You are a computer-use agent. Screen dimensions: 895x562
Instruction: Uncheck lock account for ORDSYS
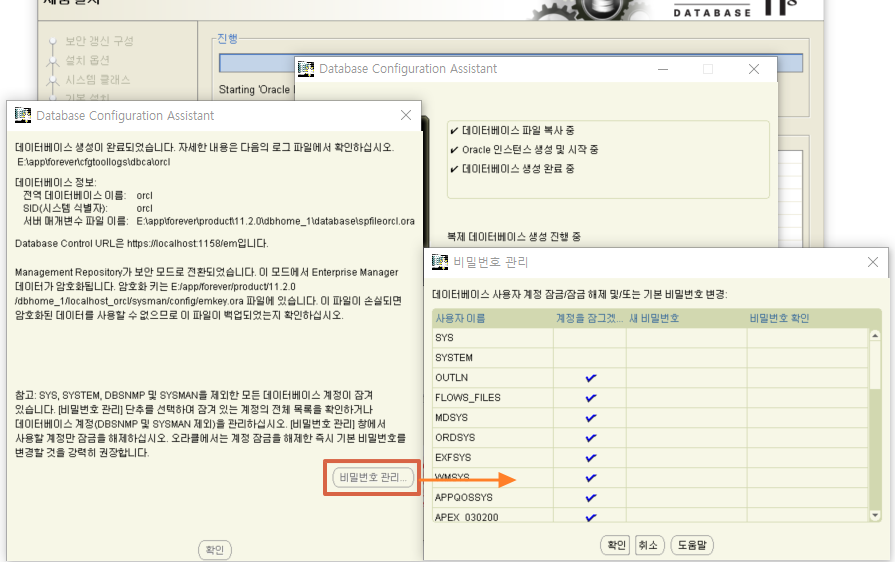click(x=590, y=438)
